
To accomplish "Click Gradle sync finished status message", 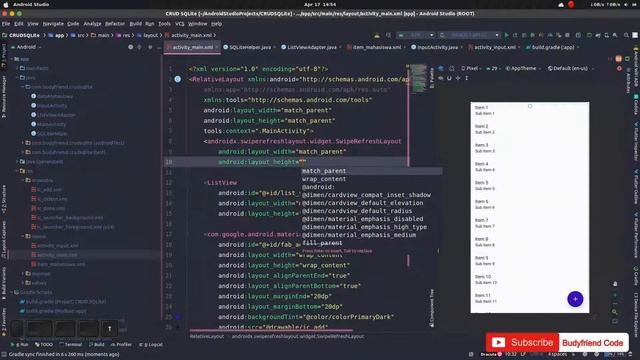I will pos(64,355).
